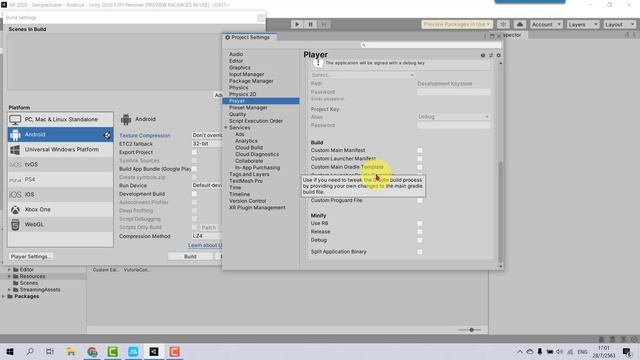Select the tvOS platform
Viewport: 640px width, 360px height.
click(x=60, y=164)
